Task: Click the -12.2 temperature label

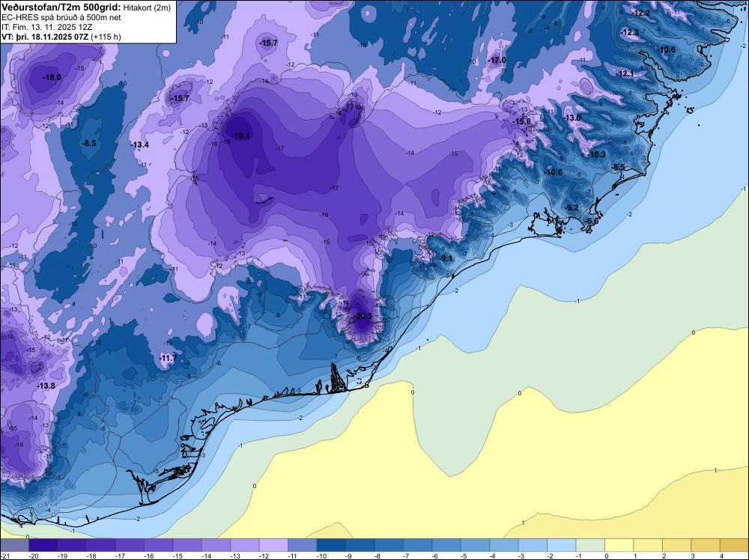Action: [641, 13]
